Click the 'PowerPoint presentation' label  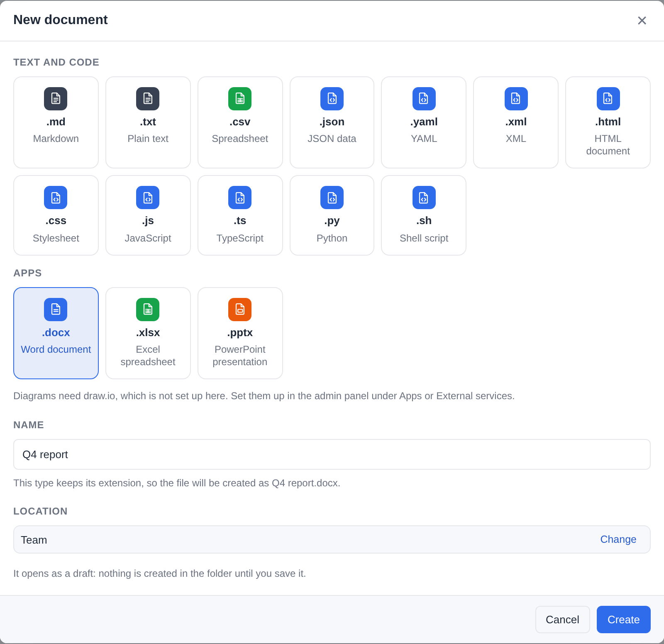point(240,356)
